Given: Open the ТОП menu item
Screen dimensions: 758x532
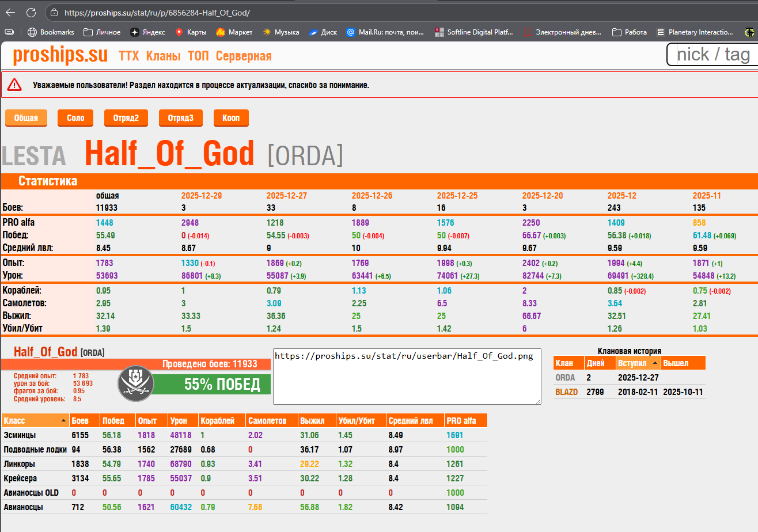Looking at the screenshot, I should pos(198,56).
